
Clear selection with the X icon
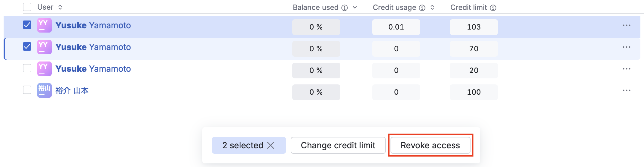click(x=271, y=145)
